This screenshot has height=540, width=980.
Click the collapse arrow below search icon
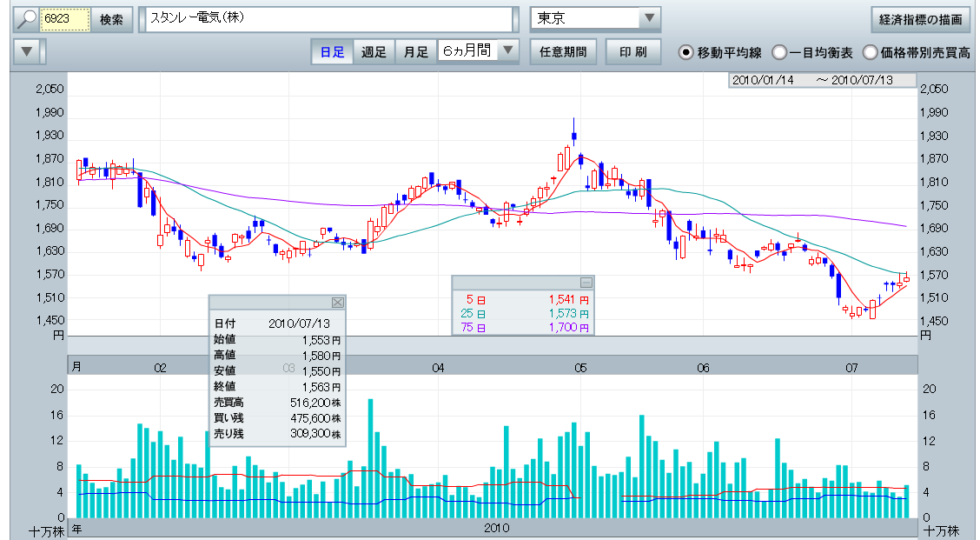point(27,52)
